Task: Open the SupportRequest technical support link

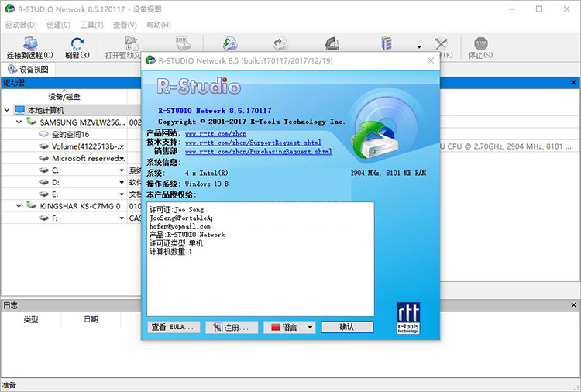Action: tap(253, 143)
